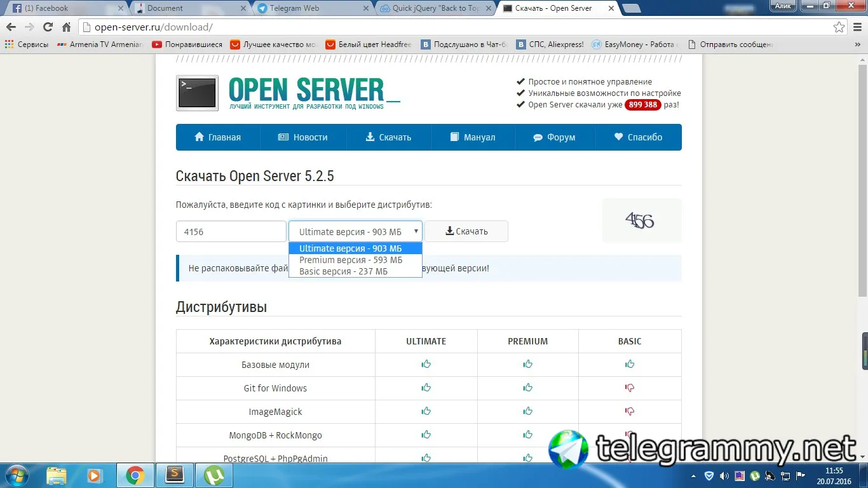Select Ultimate версия - 903 МБ option

point(355,248)
